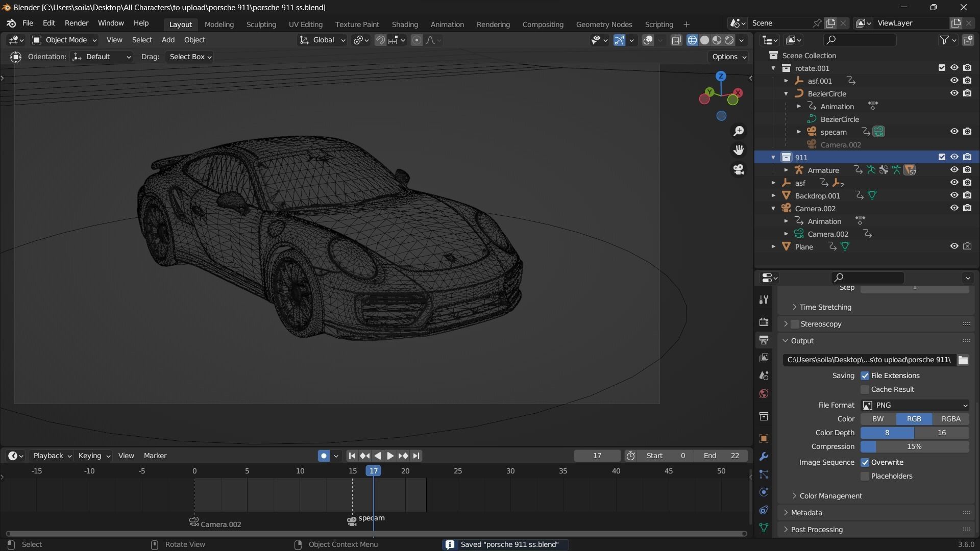Screen dimensions: 980x551
Task: Open the Object Mode dropdown
Action: (64, 40)
